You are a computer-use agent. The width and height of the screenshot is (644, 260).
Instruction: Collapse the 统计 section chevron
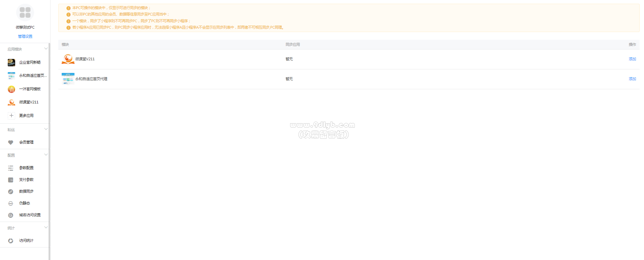pos(46,228)
